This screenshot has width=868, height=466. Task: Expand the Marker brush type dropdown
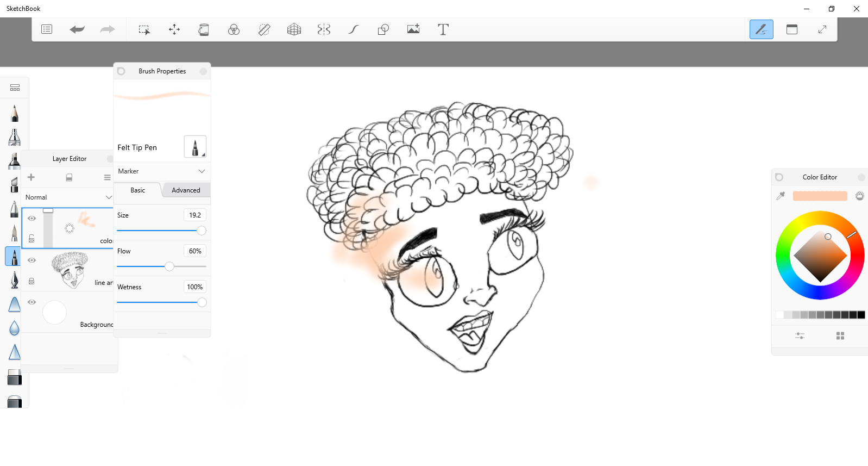point(161,171)
